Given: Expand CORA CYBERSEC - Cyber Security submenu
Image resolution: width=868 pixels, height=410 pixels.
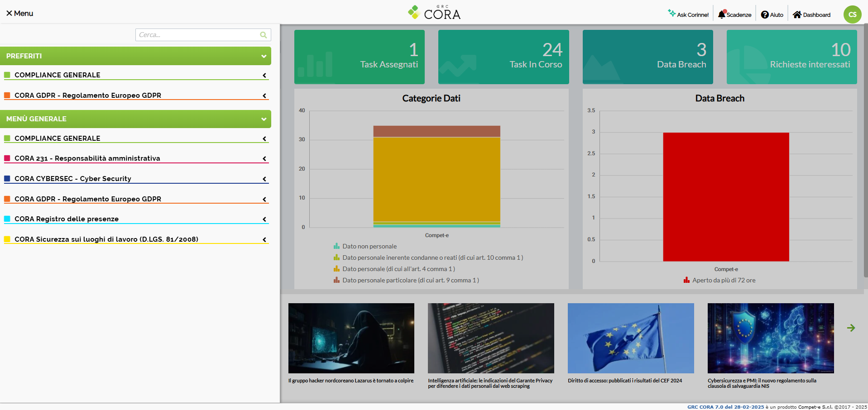Looking at the screenshot, I should [264, 179].
